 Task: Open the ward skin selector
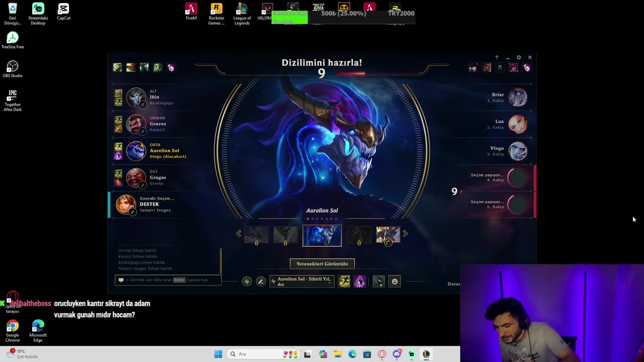coord(379,282)
